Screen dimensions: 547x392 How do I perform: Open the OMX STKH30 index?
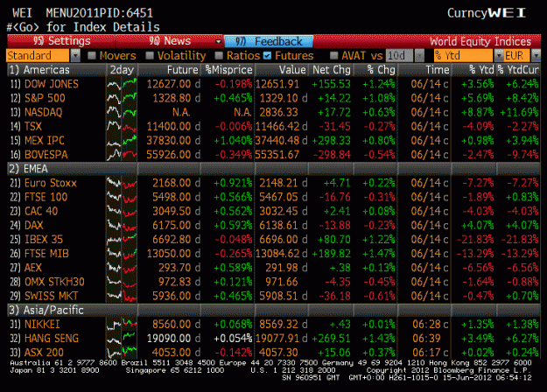(x=54, y=282)
